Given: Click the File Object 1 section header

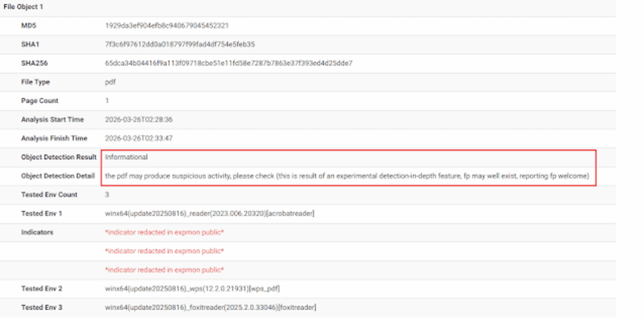Looking at the screenshot, I should point(23,7).
